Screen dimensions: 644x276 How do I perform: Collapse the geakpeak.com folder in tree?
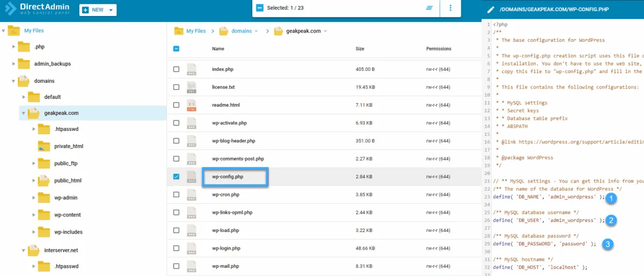(x=24, y=113)
